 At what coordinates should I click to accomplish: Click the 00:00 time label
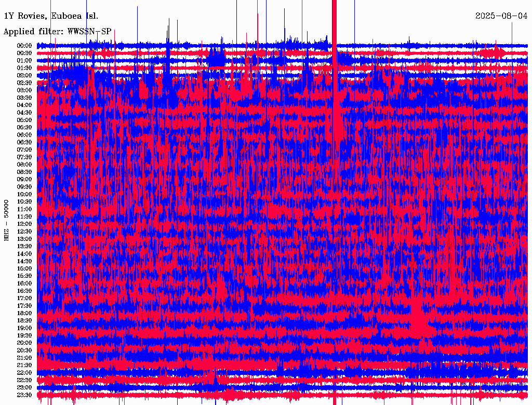[x=24, y=46]
